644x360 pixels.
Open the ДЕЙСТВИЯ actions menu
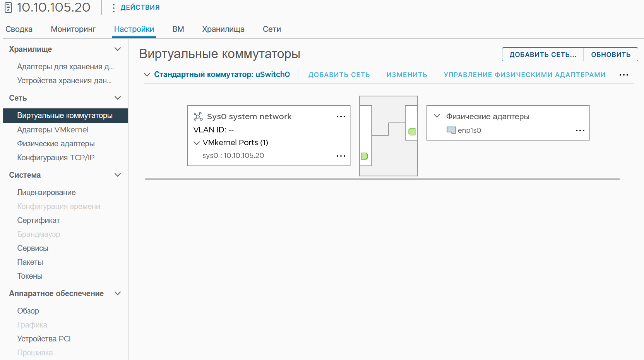click(x=136, y=7)
